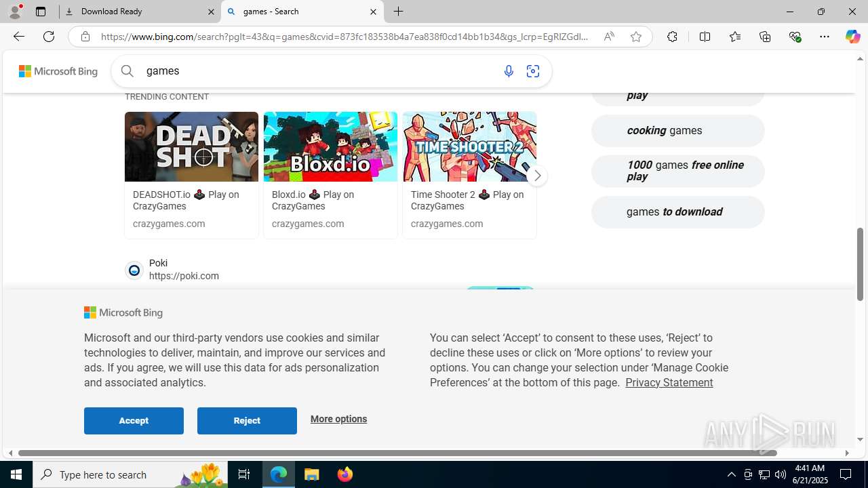Image resolution: width=868 pixels, height=488 pixels.
Task: Click the scroll-down arrow of vertical scrollbar
Action: click(x=861, y=439)
